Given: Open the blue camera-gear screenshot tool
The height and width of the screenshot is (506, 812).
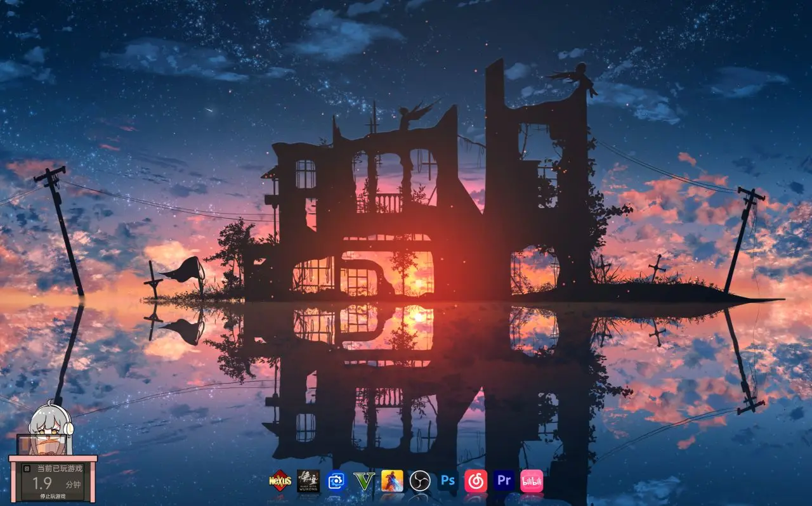Looking at the screenshot, I should pos(336,481).
